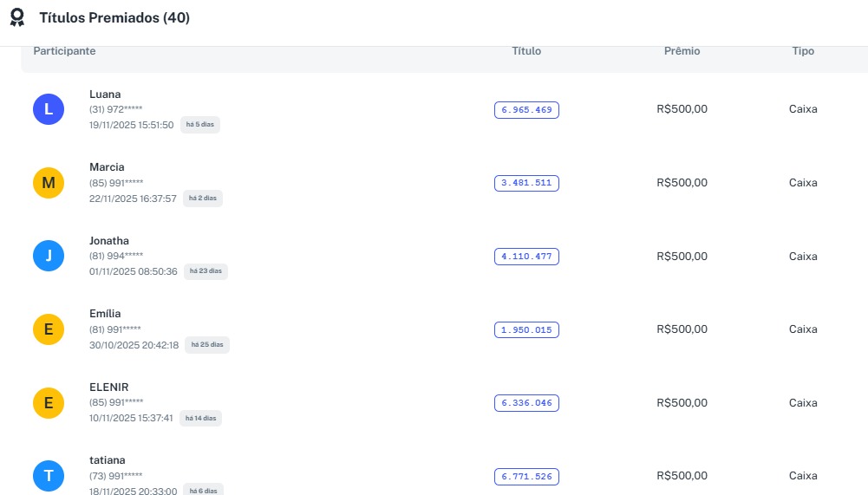Viewport: 868px width, 495px height.
Task: Select title badge 4.110.477
Action: (526, 257)
